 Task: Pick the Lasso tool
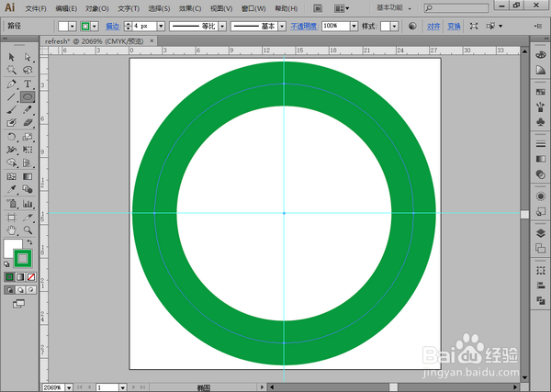(28, 70)
